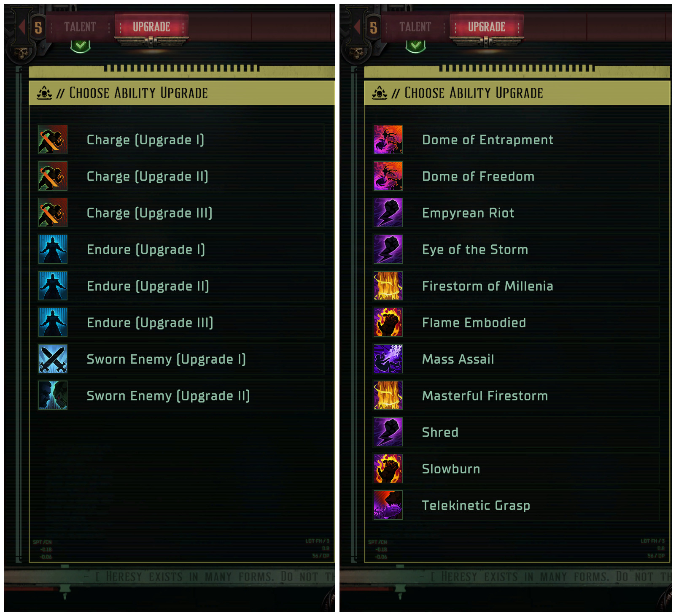Click the segmented progress bar in left panel
Screen dimensions: 676x616
pyautogui.click(x=182, y=68)
